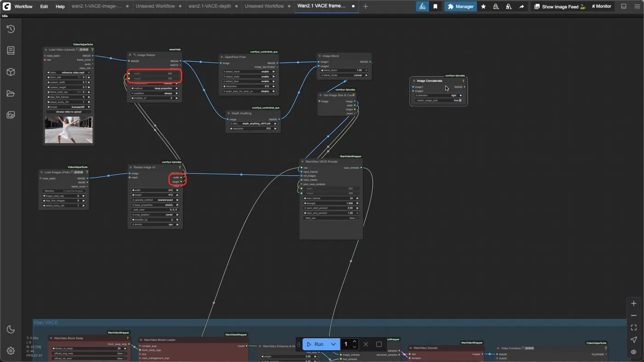Screen dimensions: 644x362
Task: Open the Workflow menu
Action: 23,6
